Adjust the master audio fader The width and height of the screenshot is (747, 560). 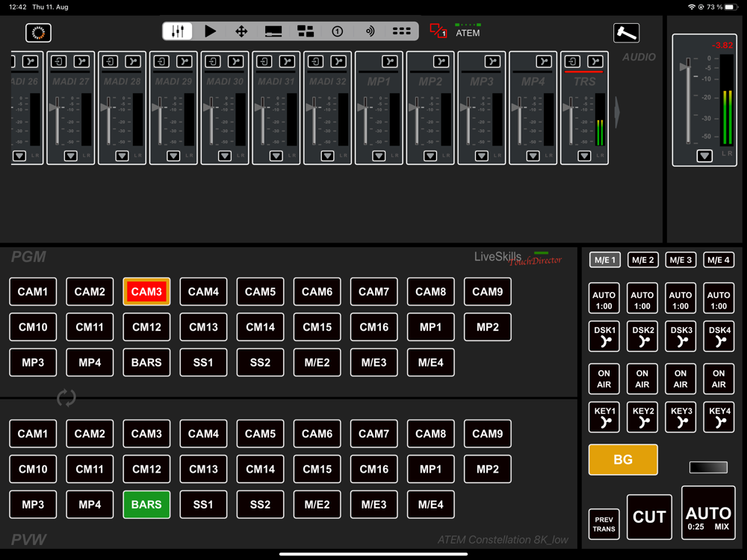tap(686, 67)
